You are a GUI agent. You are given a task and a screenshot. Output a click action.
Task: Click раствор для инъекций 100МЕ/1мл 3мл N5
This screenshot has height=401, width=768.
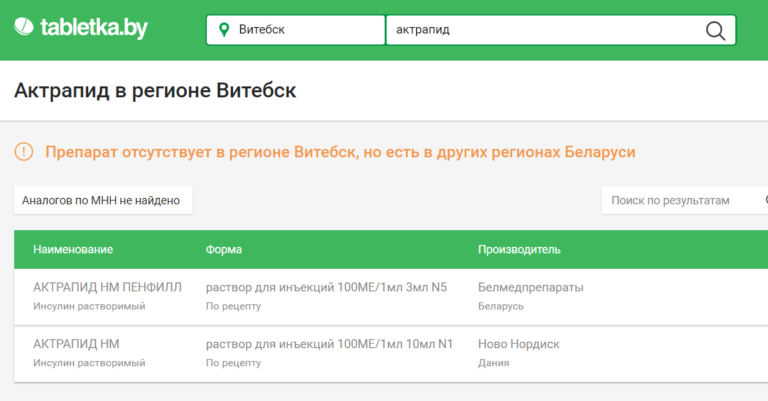click(x=326, y=287)
